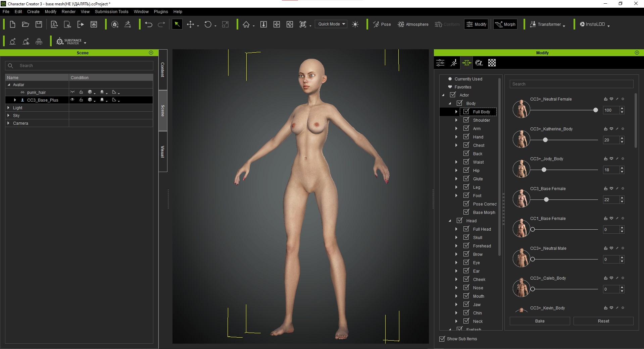This screenshot has width=644, height=349.
Task: Edit the CC3+_Jody_Body morph pencil icon
Action: pos(617,159)
